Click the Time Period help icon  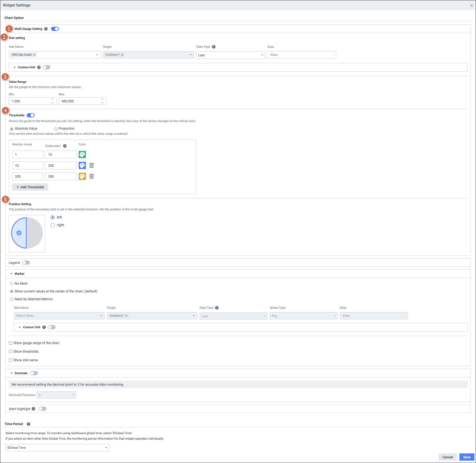coord(29,424)
